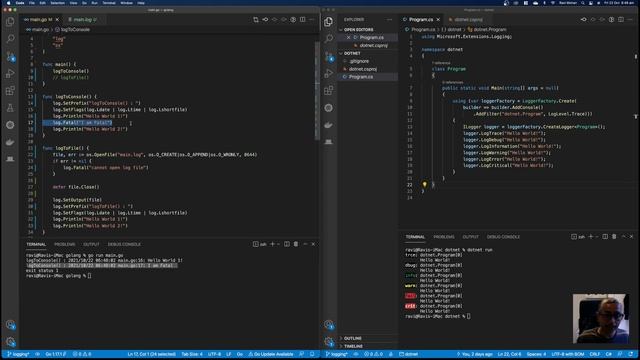Add new terminal in the golang panel

tap(273, 244)
